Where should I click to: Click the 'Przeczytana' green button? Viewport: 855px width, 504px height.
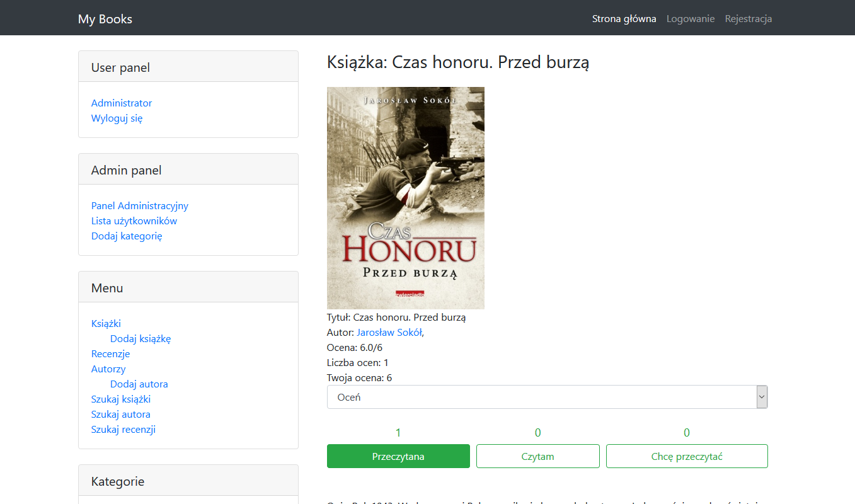(398, 457)
